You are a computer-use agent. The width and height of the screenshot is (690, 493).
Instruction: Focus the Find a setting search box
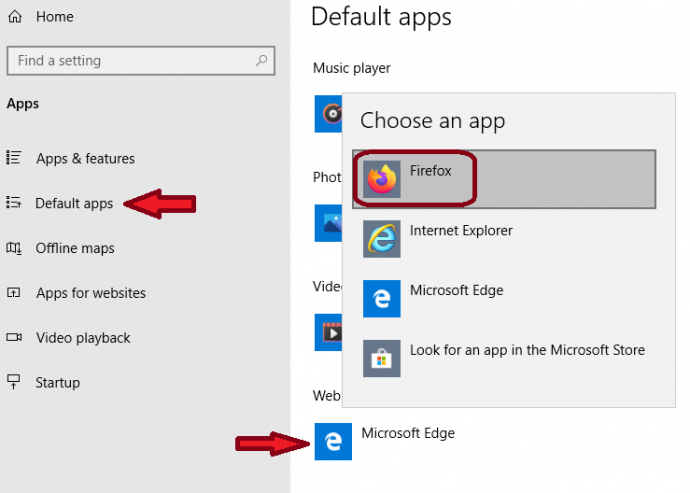point(141,61)
